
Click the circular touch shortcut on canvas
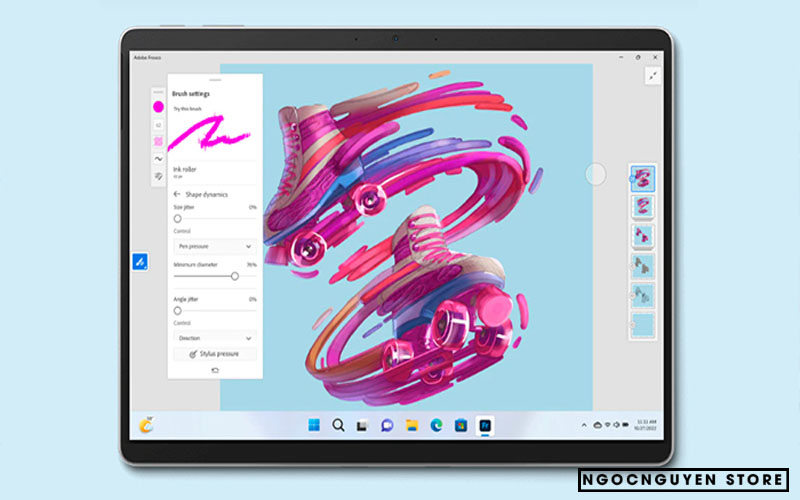pos(596,174)
